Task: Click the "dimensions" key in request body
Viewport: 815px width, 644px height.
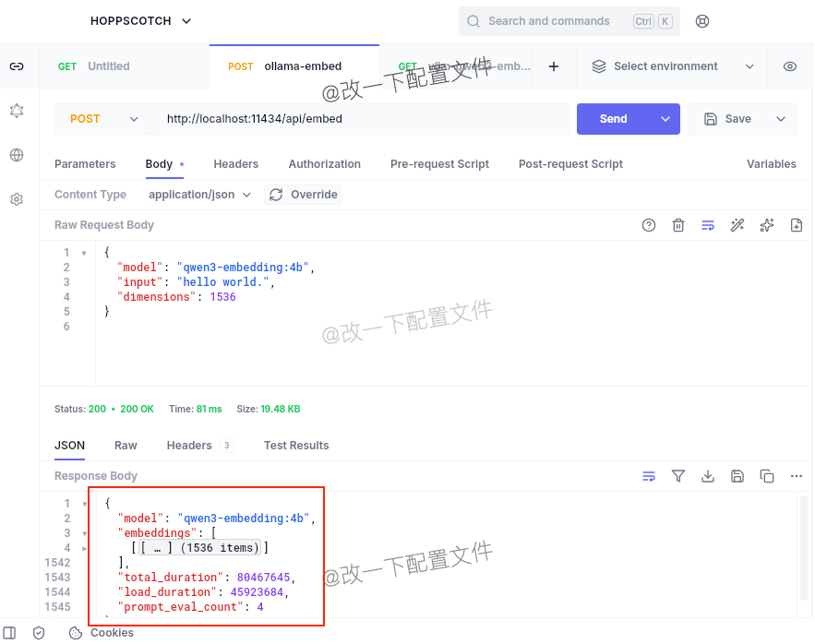Action: point(157,297)
